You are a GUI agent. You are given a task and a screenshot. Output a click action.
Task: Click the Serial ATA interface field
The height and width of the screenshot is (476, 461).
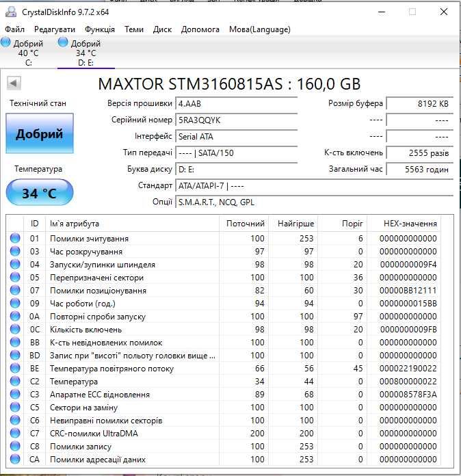point(236,136)
